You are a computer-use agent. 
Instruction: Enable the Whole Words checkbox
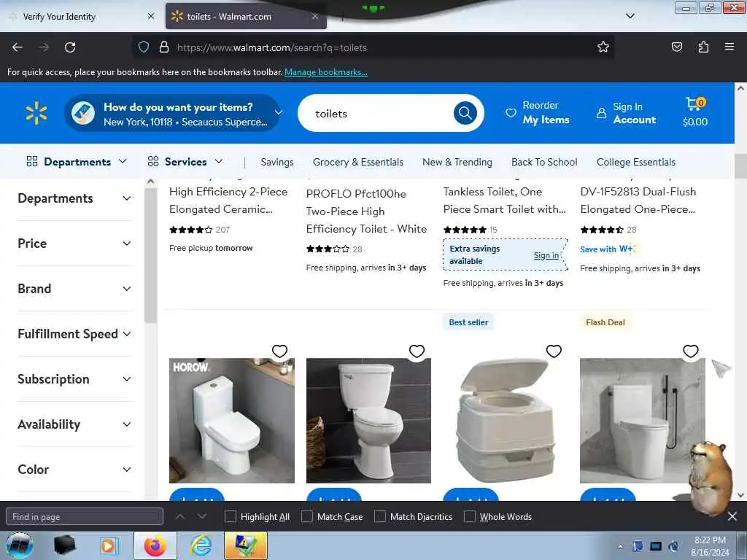(x=470, y=517)
